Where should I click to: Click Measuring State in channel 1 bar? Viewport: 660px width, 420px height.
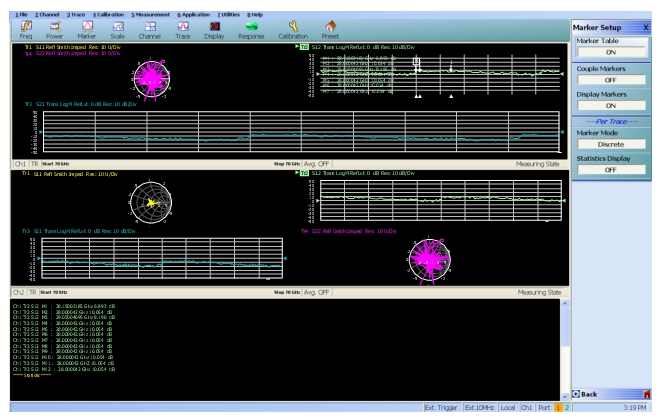[538, 164]
